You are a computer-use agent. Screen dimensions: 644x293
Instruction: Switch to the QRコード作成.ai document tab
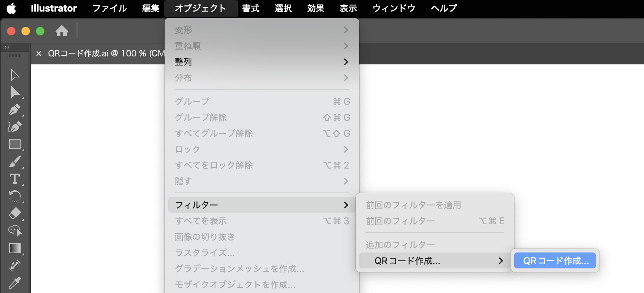pyautogui.click(x=106, y=54)
